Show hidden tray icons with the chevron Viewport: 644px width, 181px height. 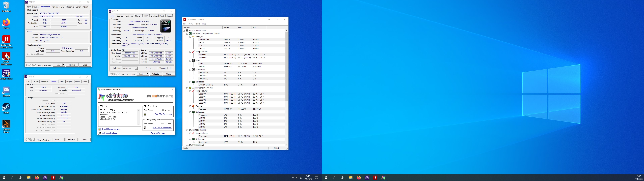click(x=293, y=178)
